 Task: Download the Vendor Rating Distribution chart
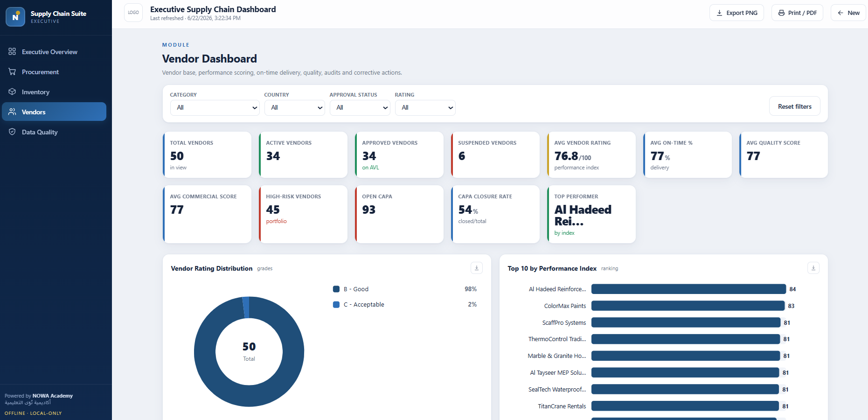[477, 268]
